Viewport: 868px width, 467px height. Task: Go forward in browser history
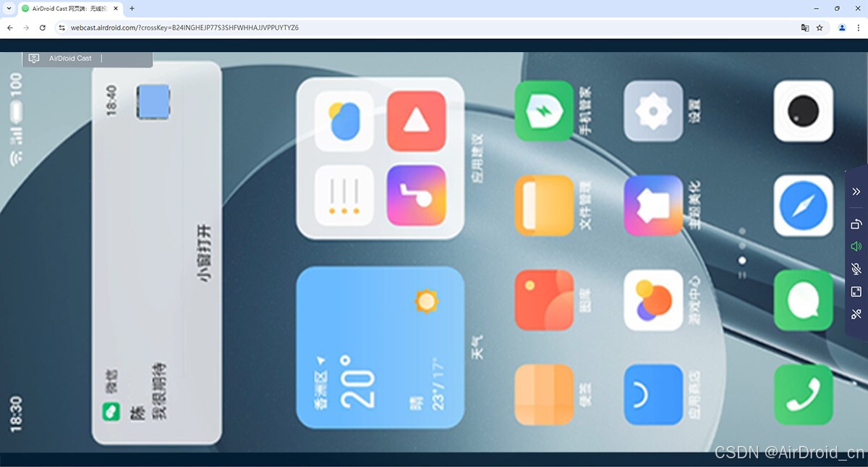point(26,28)
